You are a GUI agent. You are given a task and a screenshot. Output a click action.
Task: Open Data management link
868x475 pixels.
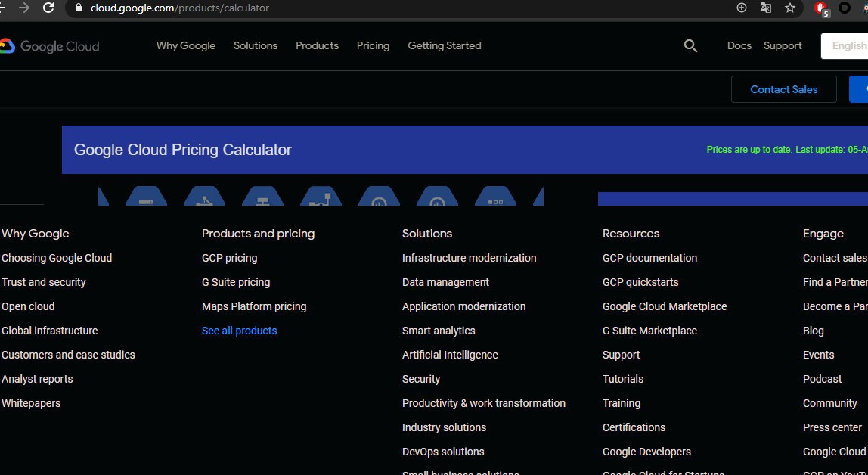pyautogui.click(x=445, y=282)
